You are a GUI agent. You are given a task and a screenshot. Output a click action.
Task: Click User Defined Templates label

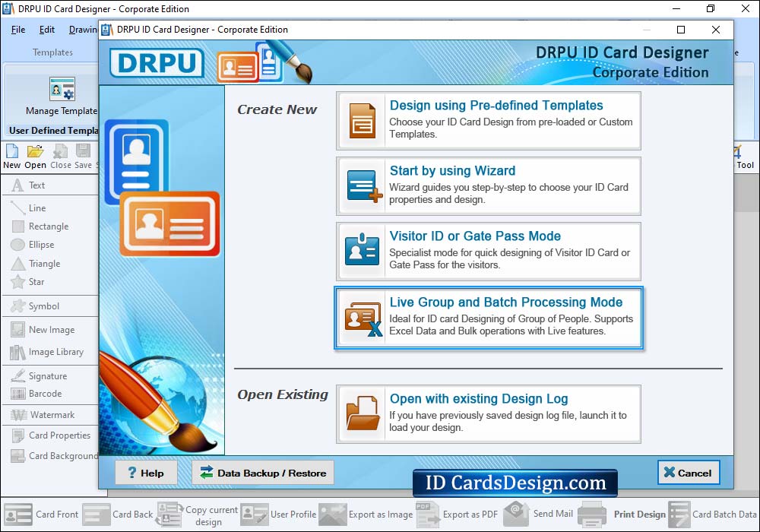[x=53, y=130]
